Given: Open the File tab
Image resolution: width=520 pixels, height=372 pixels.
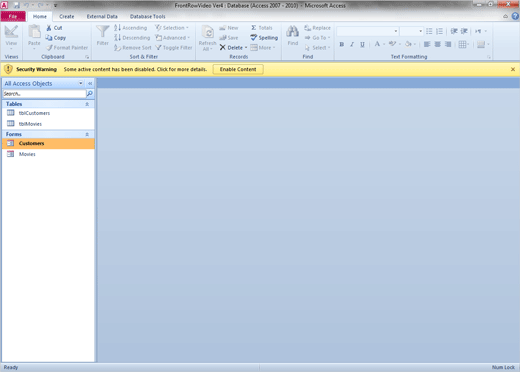Looking at the screenshot, I should [13, 16].
